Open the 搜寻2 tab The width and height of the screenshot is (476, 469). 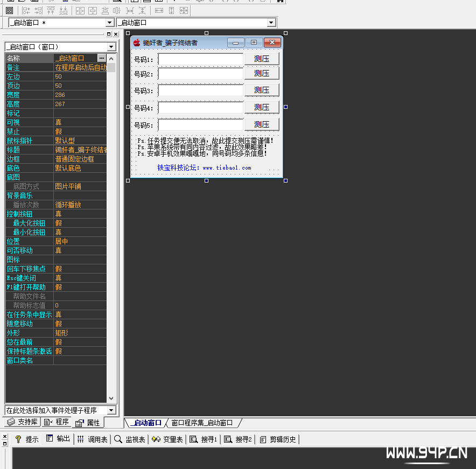tap(238, 439)
